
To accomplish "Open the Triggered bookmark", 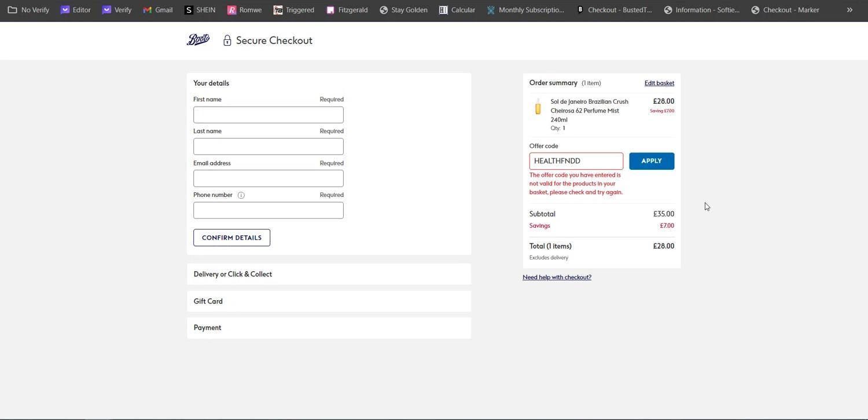I will (293, 10).
